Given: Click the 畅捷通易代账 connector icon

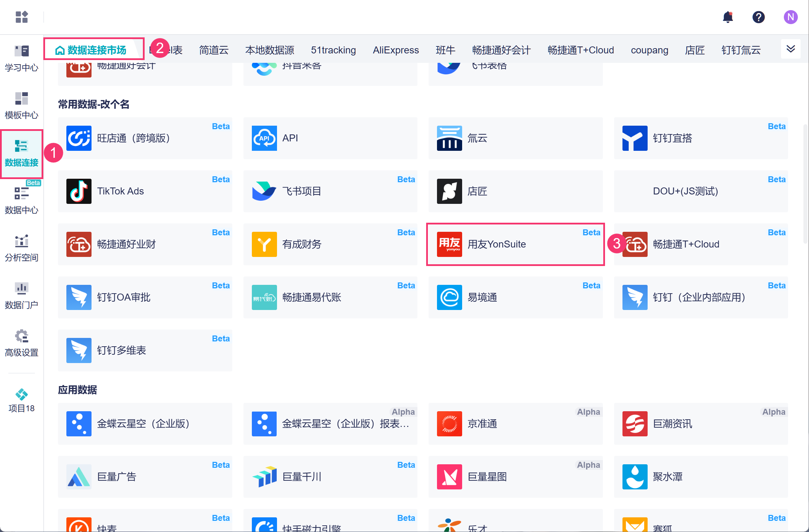Looking at the screenshot, I should tap(264, 297).
